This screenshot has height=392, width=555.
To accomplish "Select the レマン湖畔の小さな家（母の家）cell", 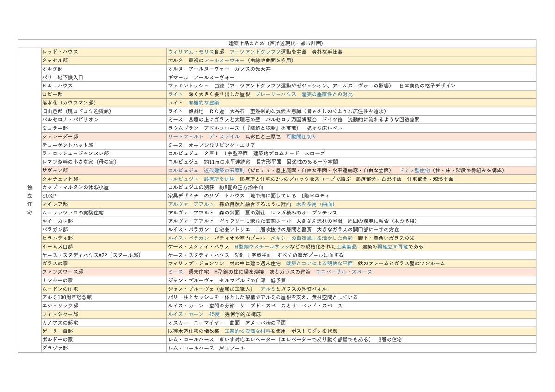I will tap(104, 162).
